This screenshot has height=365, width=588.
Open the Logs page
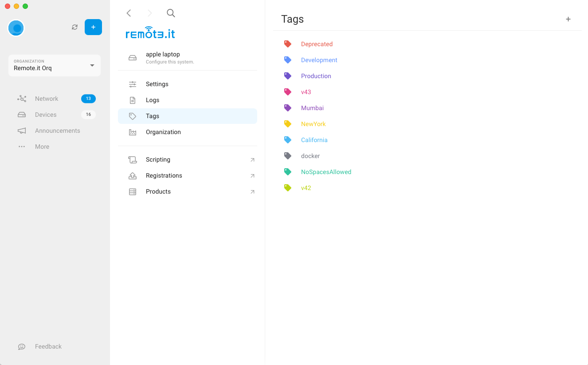(x=188, y=100)
